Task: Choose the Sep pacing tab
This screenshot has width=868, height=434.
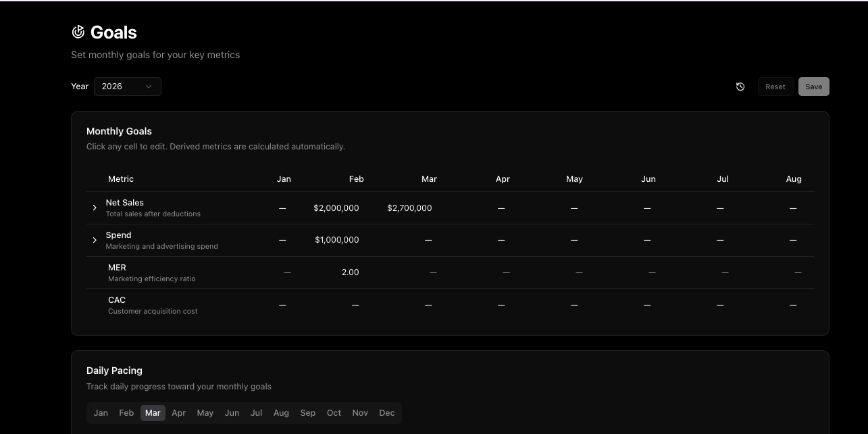Action: (x=307, y=413)
